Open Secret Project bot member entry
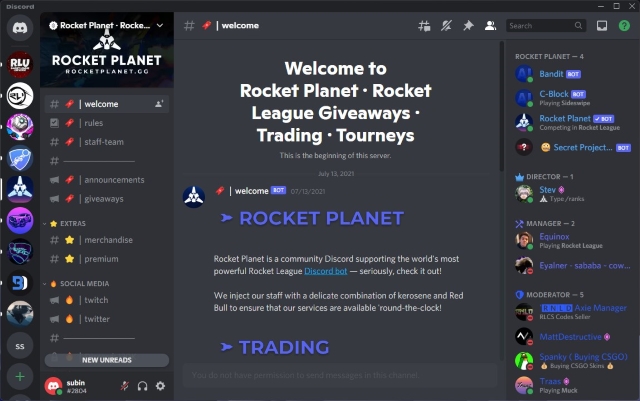Image resolution: width=640 pixels, height=401 pixels. 571,147
